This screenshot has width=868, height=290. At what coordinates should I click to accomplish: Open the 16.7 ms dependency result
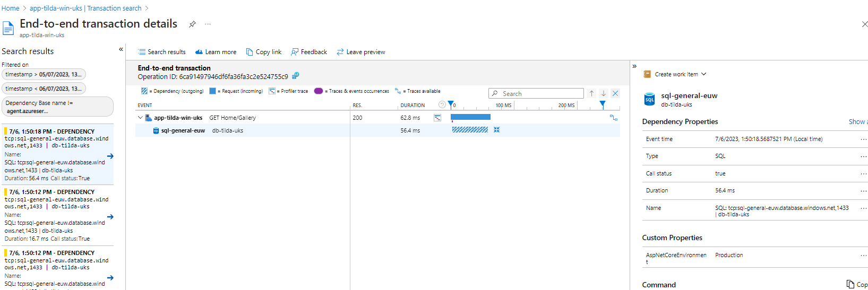coord(57,215)
